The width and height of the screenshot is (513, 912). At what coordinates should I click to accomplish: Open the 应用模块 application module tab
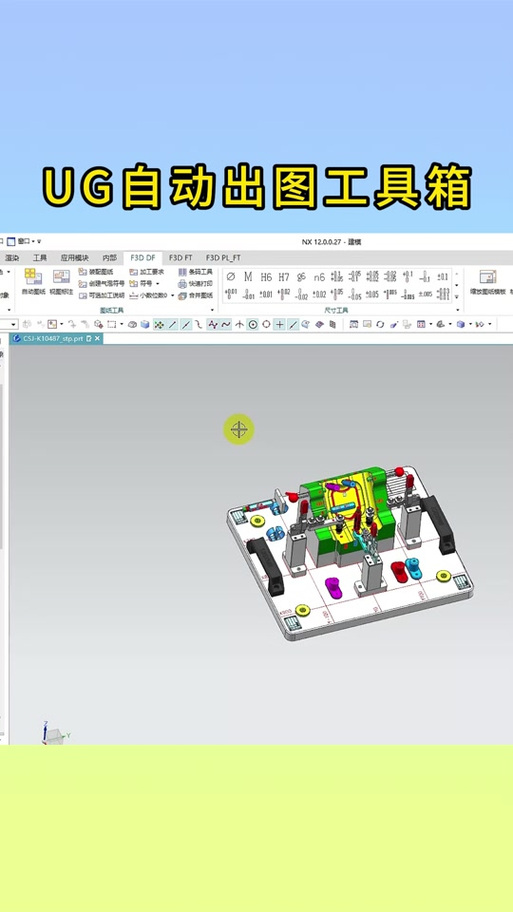click(x=74, y=258)
